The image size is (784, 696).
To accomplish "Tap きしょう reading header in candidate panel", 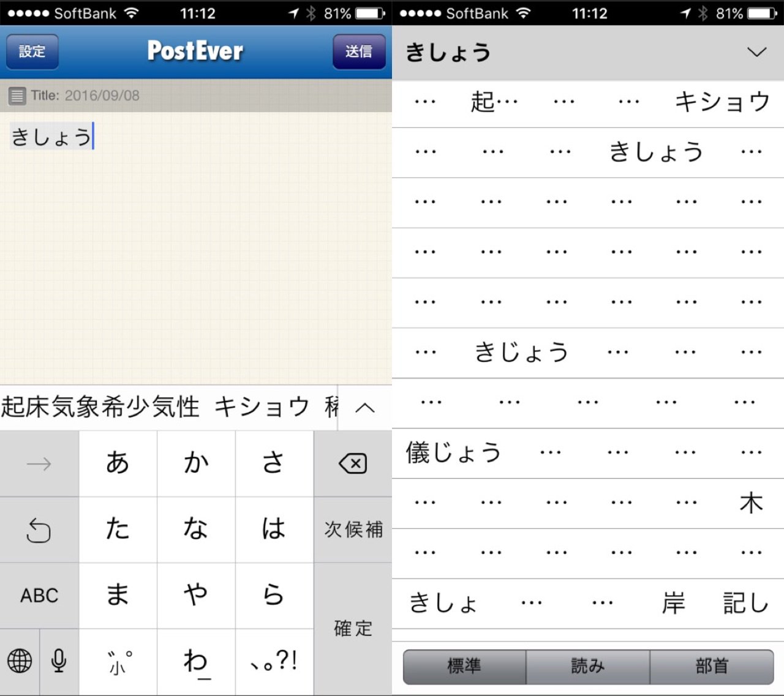I will click(448, 53).
